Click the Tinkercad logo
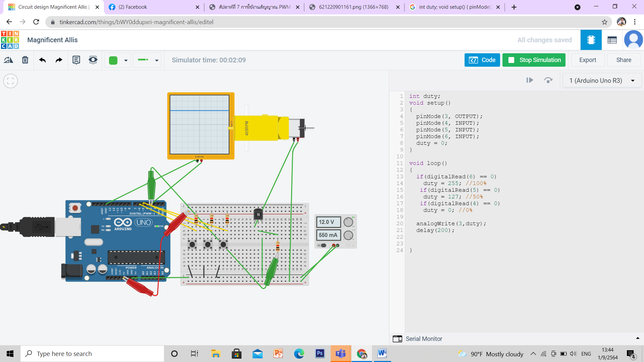This screenshot has width=644, height=362. [10, 40]
